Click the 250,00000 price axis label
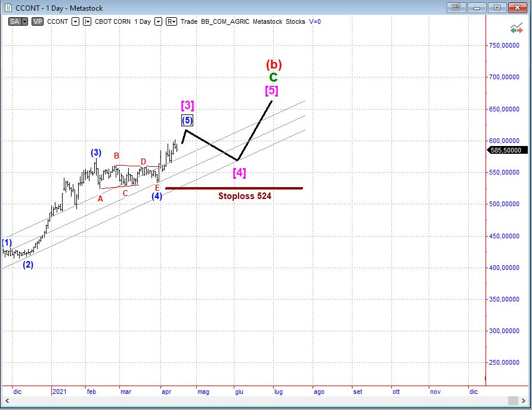Viewport: 532px width, 410px height. tap(504, 362)
